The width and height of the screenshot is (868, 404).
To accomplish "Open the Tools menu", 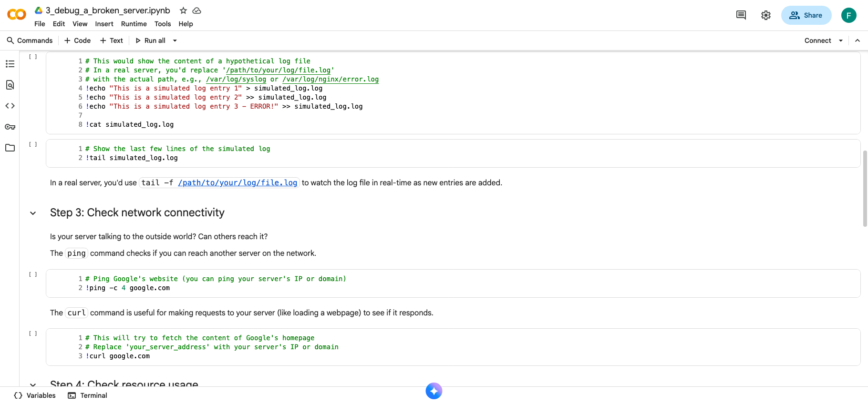I will pyautogui.click(x=162, y=24).
